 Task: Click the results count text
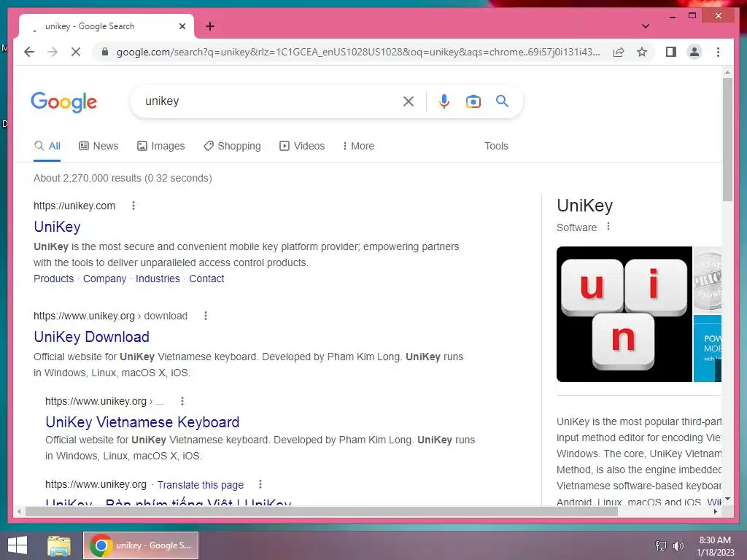[x=123, y=178]
